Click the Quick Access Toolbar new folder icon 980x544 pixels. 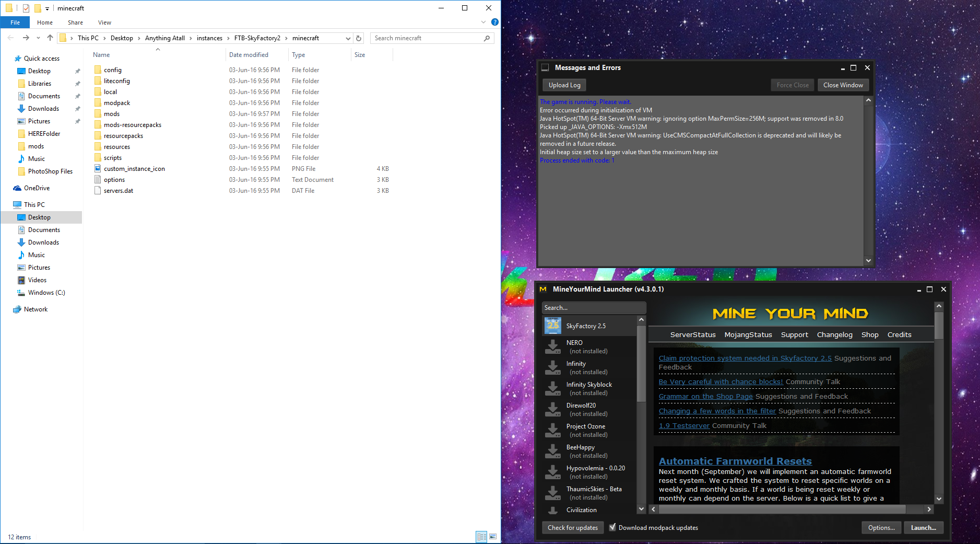tap(38, 8)
